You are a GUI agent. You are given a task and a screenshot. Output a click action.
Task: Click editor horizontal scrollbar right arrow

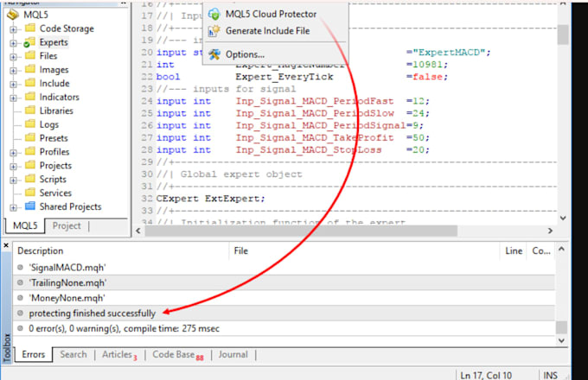point(550,231)
